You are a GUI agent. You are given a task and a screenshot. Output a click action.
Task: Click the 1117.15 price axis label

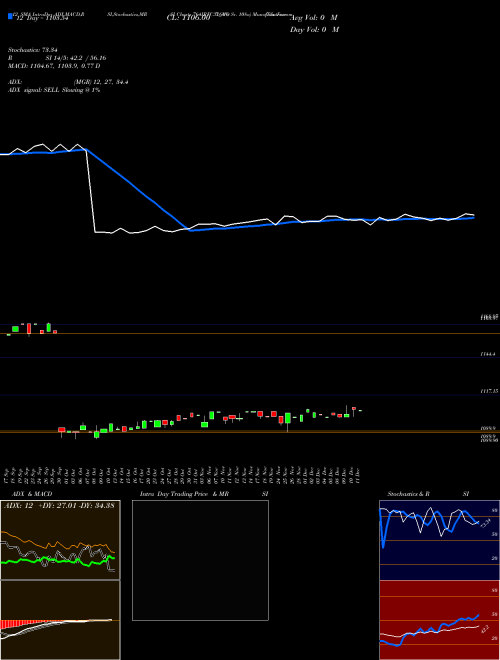click(489, 391)
